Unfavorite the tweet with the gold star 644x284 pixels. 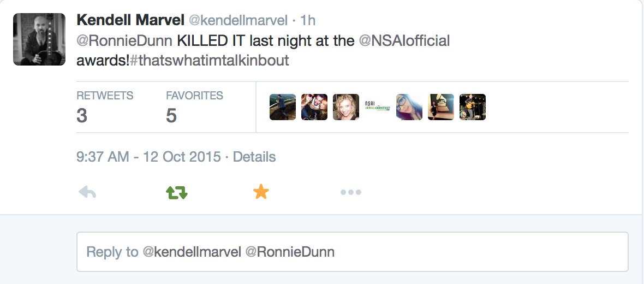(261, 192)
